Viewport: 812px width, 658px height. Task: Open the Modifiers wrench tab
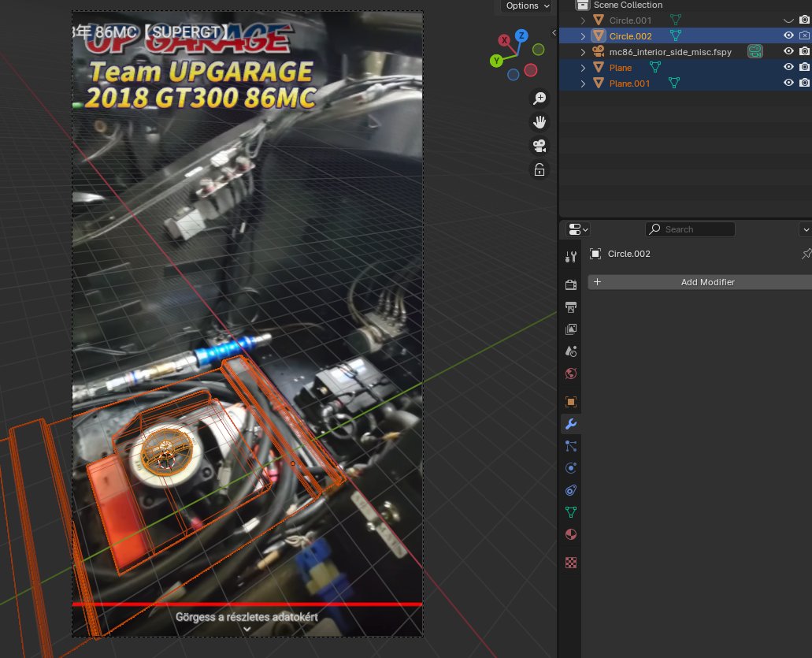[571, 424]
